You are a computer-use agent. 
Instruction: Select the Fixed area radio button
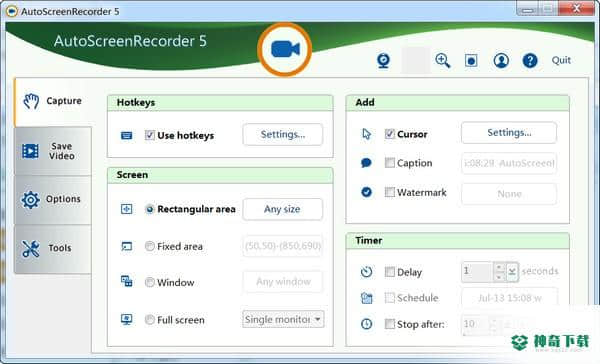pyautogui.click(x=150, y=246)
